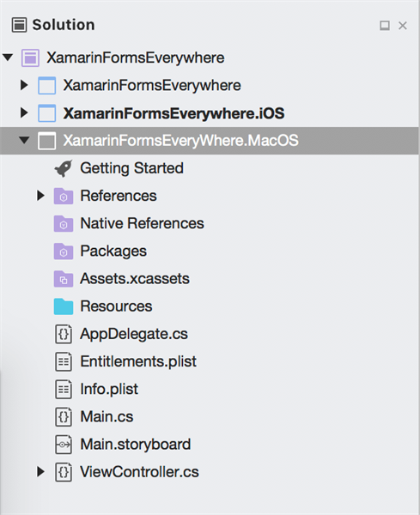Image resolution: width=420 pixels, height=515 pixels.
Task: Expand the ViewController.cs node
Action: 40,471
